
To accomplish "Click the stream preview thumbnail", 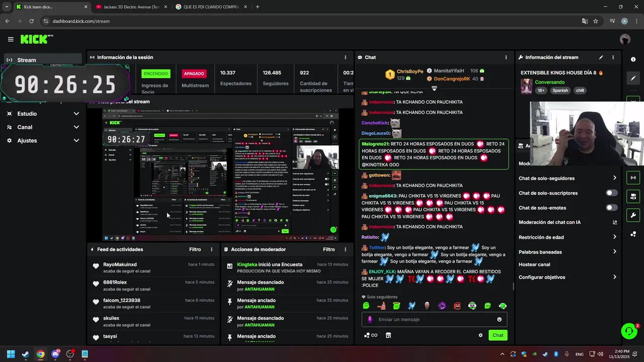I will click(220, 175).
